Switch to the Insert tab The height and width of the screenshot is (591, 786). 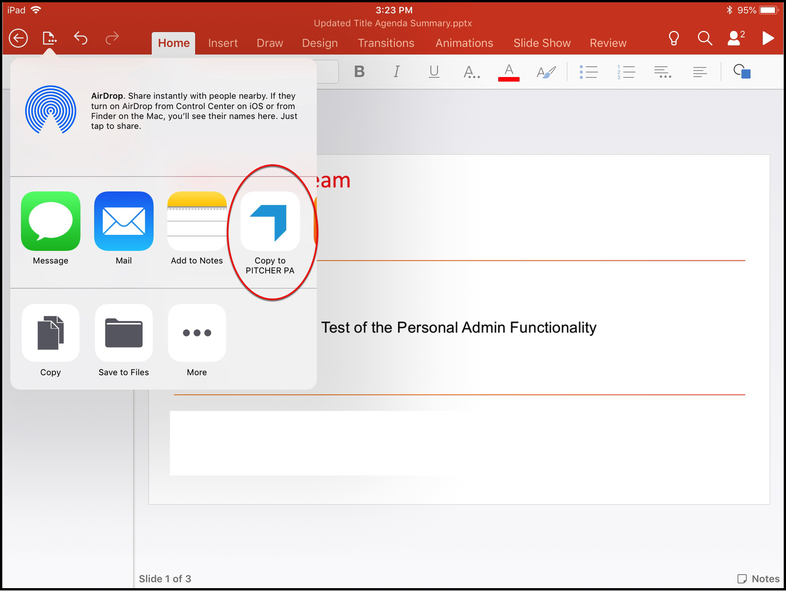pos(223,43)
